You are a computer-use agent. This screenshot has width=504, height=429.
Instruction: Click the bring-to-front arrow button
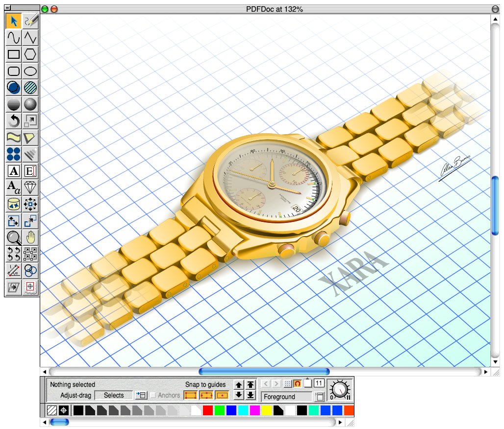250,385
